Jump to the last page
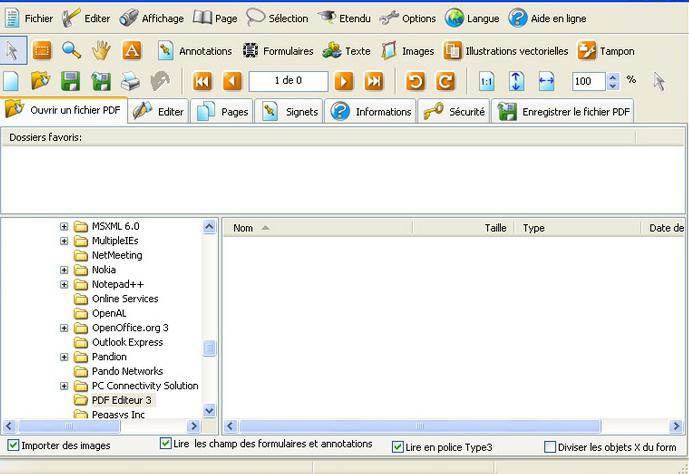689x474 pixels. click(374, 81)
